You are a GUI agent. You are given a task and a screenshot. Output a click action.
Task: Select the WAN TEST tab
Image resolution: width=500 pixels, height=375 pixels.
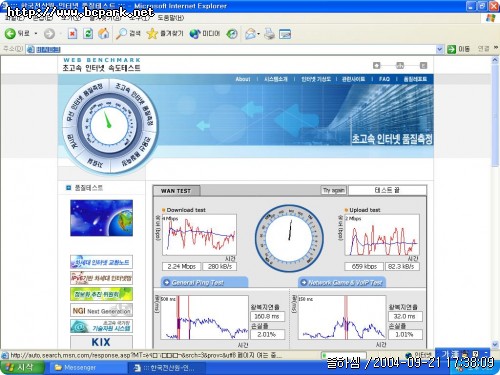click(176, 191)
